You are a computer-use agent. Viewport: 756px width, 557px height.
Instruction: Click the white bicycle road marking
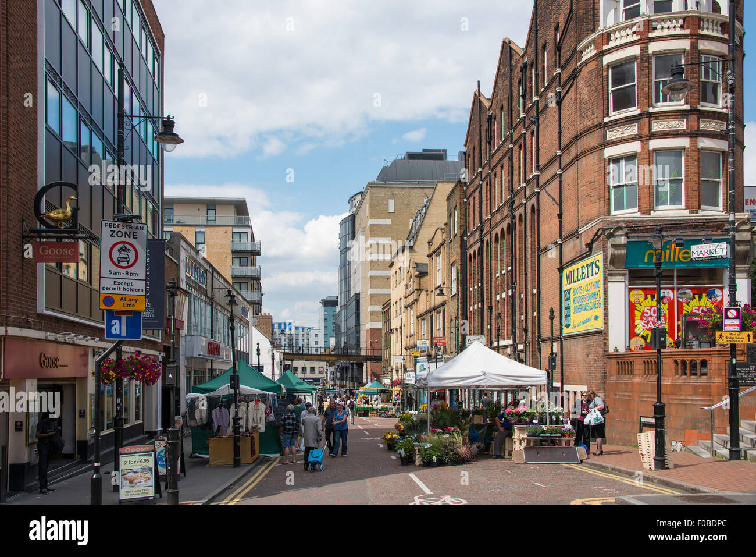438,499
